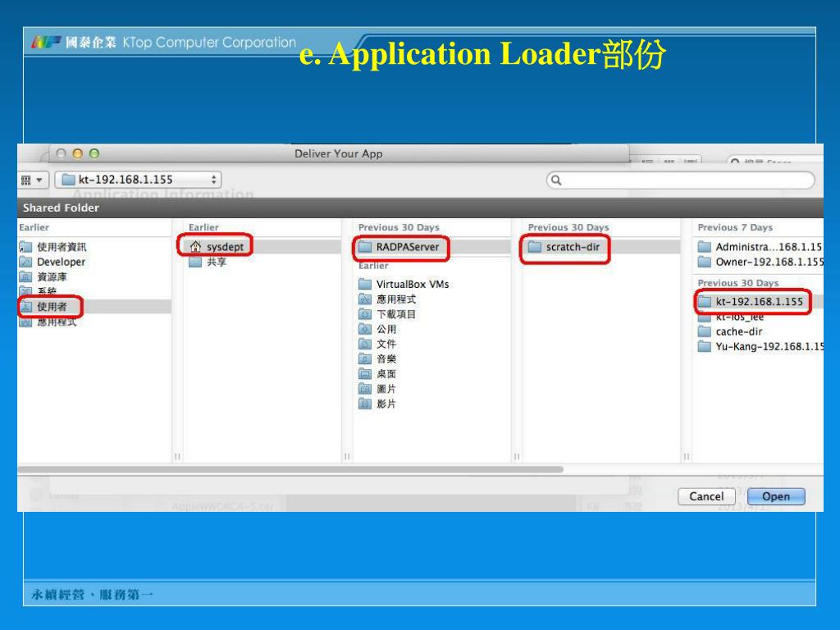Image resolution: width=840 pixels, height=630 pixels.
Task: Click the 圖片 folder icon
Action: (365, 389)
